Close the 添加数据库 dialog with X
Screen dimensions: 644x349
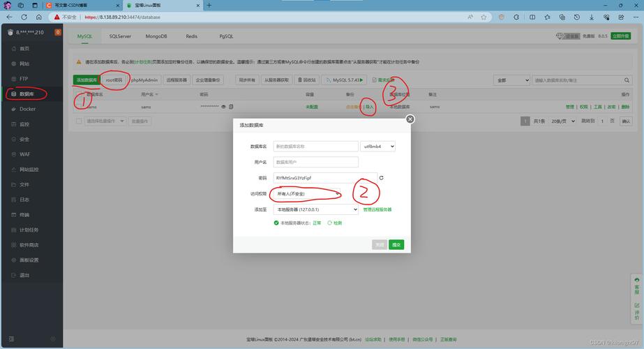coord(410,119)
